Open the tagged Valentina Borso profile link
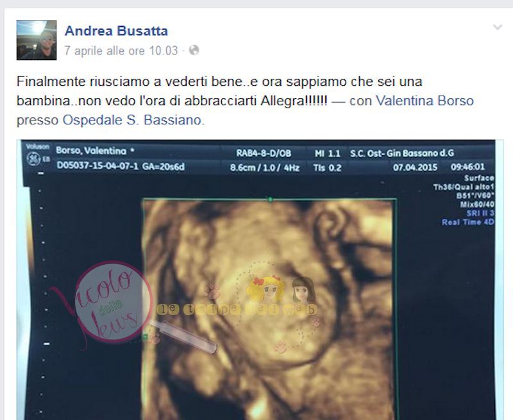Screen dimensions: 513x420 (x=425, y=101)
